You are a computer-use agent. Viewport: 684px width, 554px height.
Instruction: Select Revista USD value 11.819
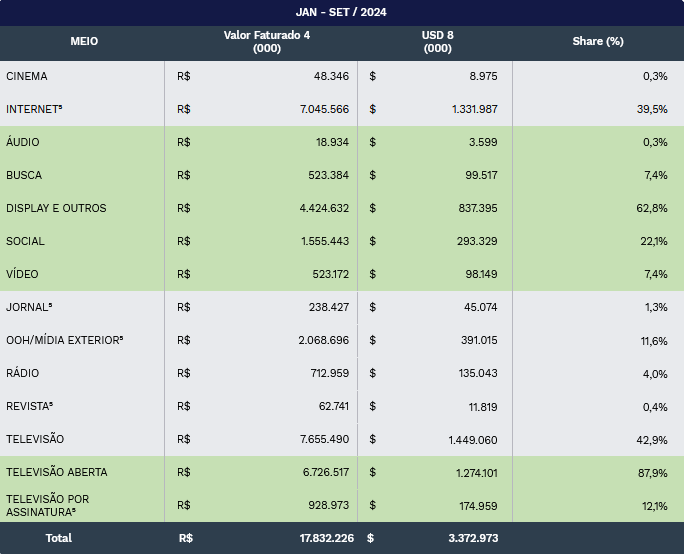pyautogui.click(x=483, y=407)
